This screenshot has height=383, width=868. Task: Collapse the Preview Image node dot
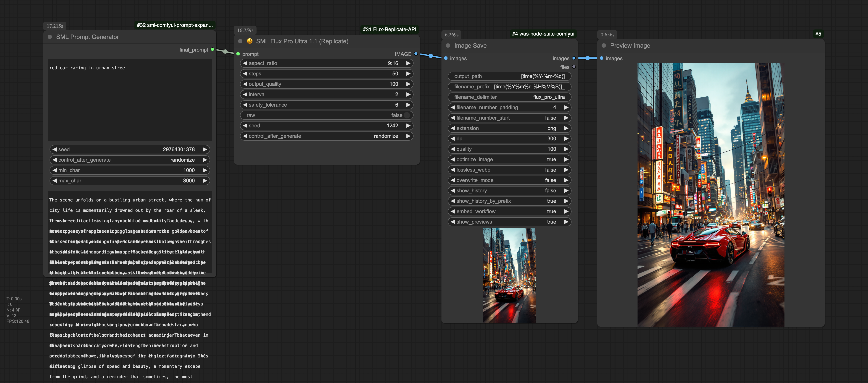(x=604, y=45)
